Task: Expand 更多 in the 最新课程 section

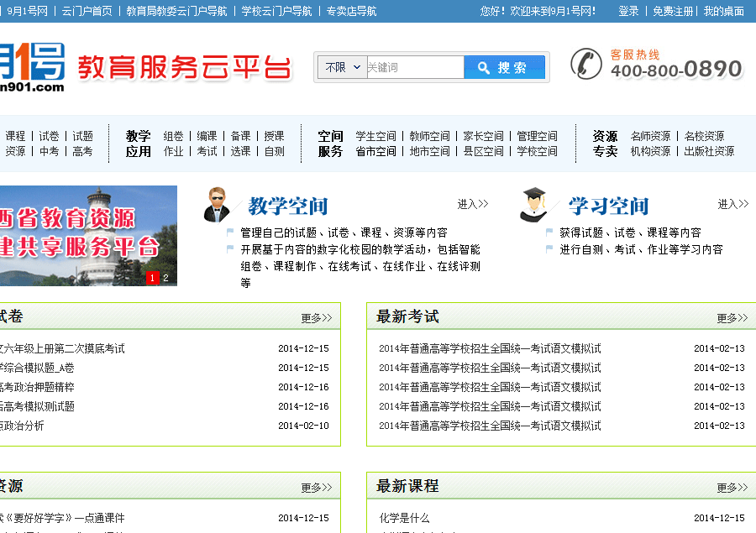Action: tap(733, 488)
